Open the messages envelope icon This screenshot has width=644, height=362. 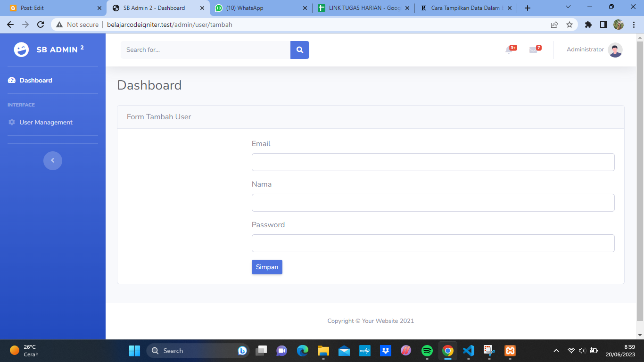(533, 50)
